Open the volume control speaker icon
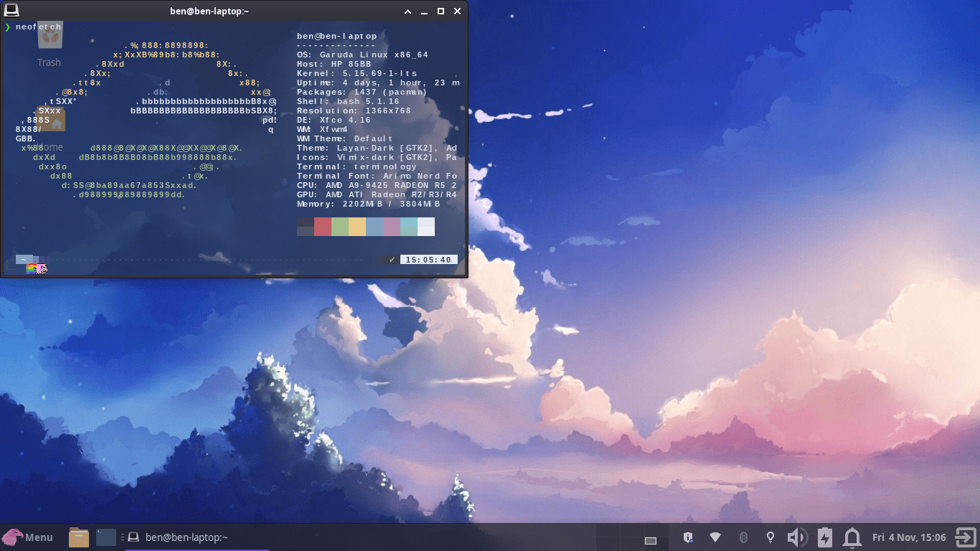 pos(797,537)
